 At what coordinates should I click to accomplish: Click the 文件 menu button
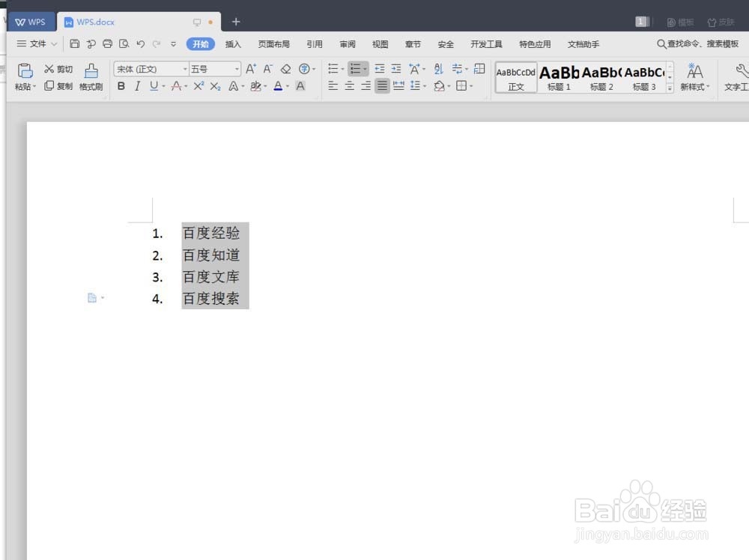click(x=37, y=44)
